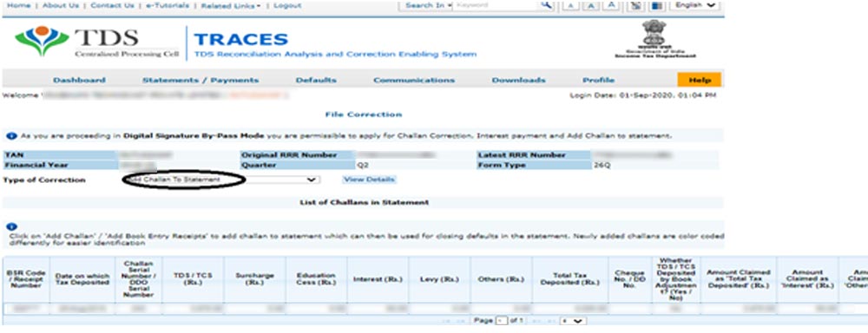Open the Downloads menu

519,80
